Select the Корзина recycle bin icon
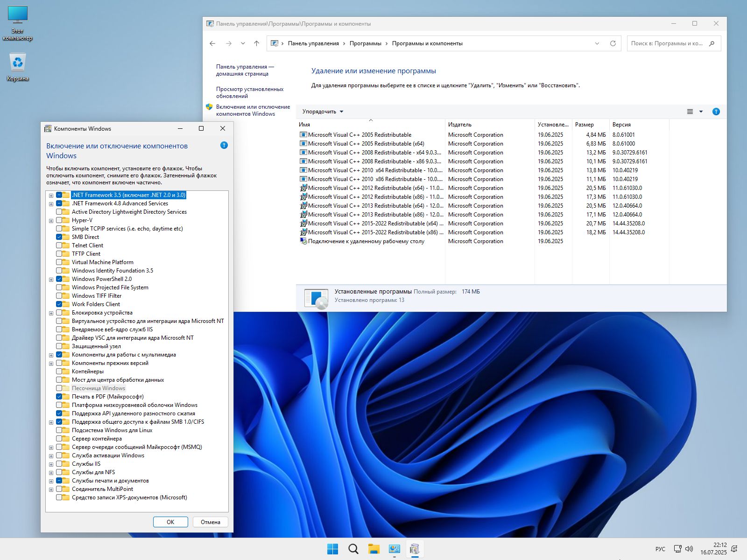Screen dimensions: 747x560 pyautogui.click(x=18, y=67)
